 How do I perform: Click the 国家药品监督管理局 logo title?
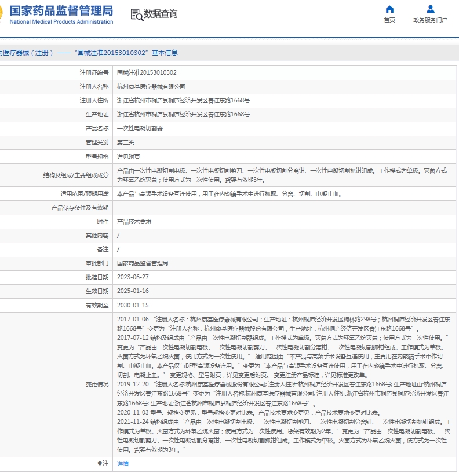(x=61, y=10)
